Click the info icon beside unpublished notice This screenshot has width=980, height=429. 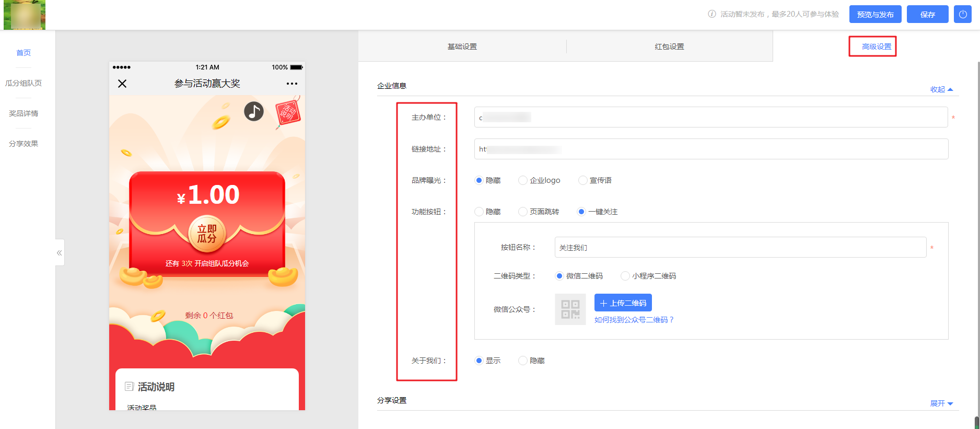tap(712, 14)
